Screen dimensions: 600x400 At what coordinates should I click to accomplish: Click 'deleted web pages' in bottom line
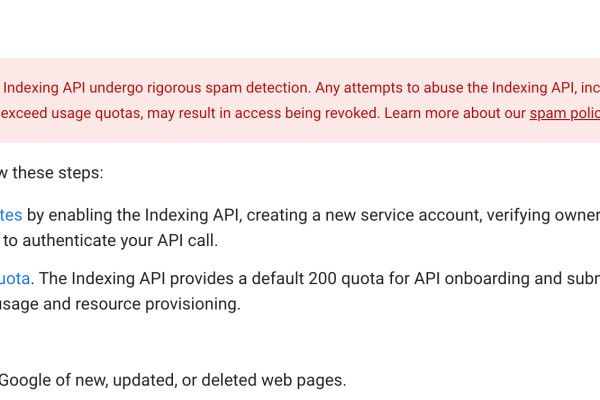pos(273,380)
